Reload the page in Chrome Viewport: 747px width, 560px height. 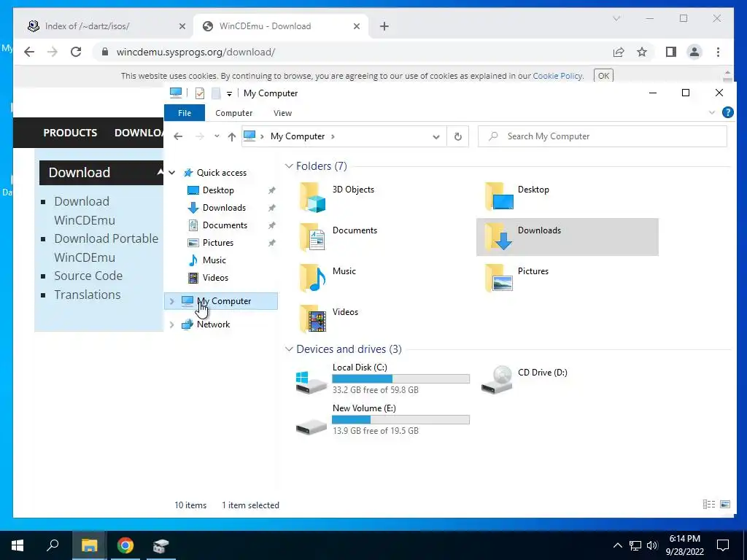click(x=76, y=52)
